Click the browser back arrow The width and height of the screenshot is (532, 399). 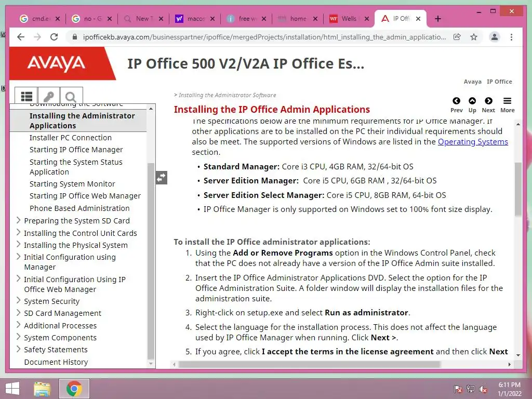21,37
